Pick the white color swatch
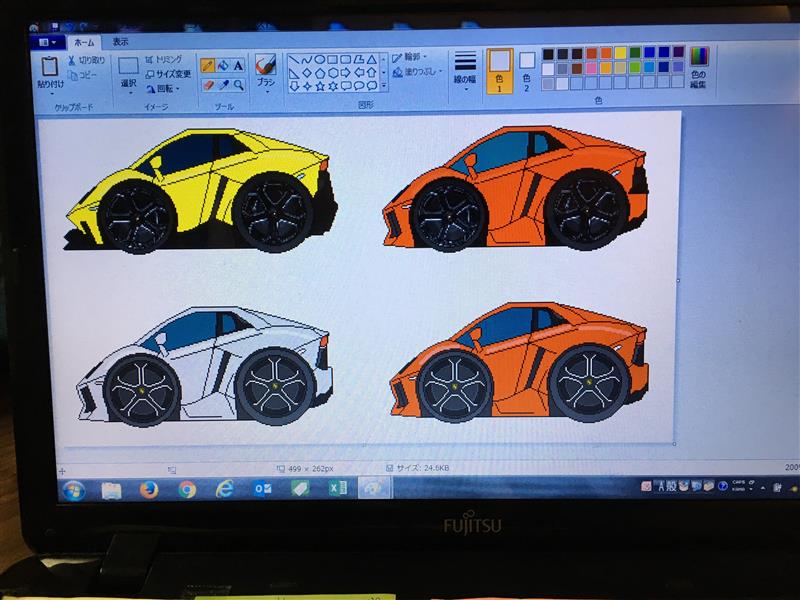Screen dimensions: 800x600 (548, 69)
